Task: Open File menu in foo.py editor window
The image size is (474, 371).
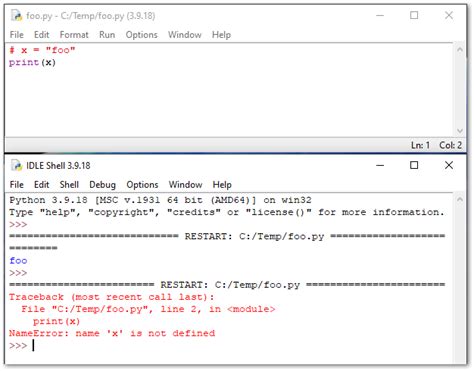Action: (17, 35)
